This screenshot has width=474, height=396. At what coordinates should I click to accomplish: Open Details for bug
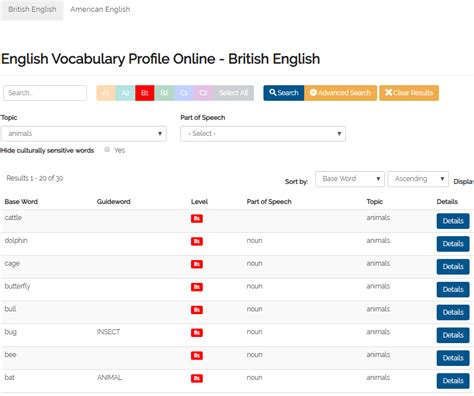click(x=453, y=335)
